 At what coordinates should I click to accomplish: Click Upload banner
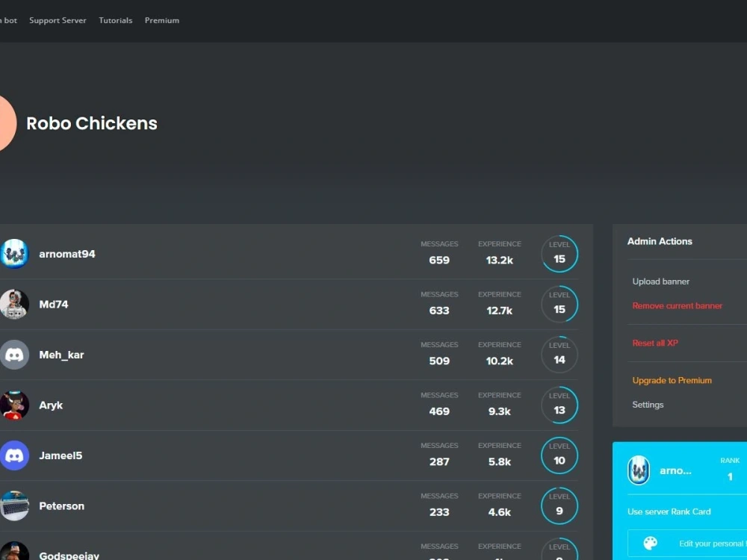tap(661, 281)
